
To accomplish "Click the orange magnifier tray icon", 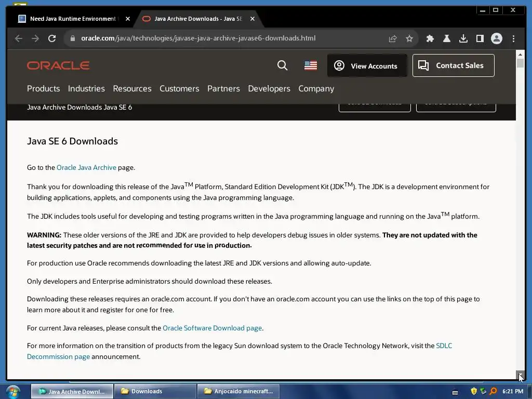I will [493, 391].
